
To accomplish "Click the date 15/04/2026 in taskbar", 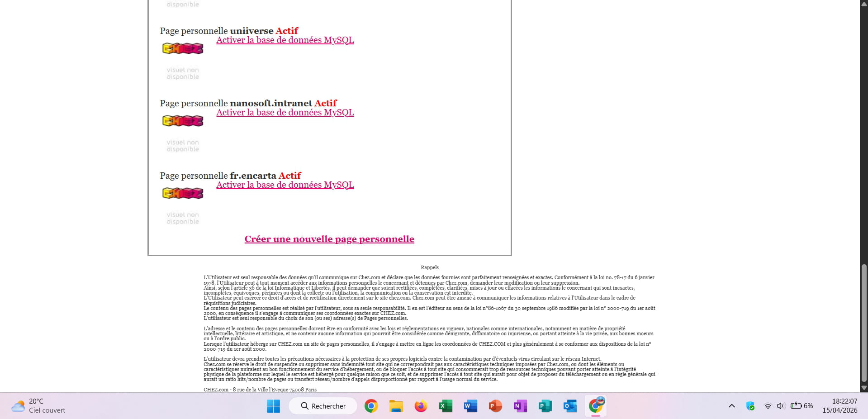I will 840,410.
